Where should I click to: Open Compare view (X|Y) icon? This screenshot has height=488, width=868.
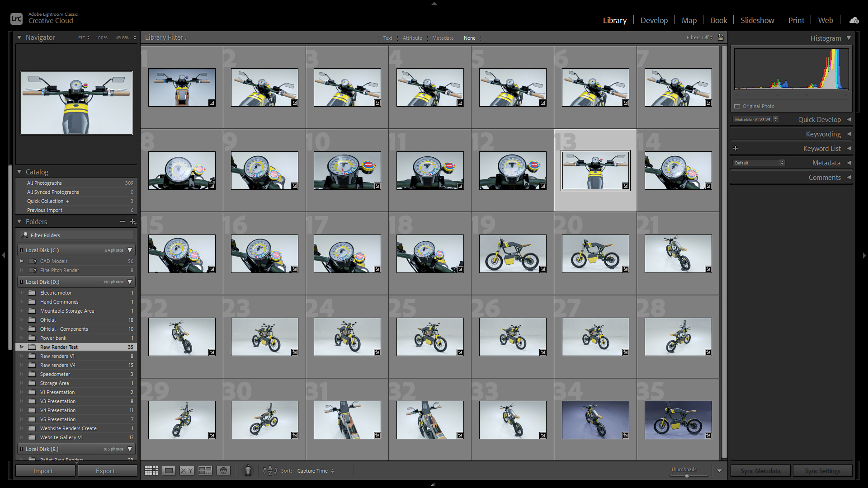tap(187, 471)
